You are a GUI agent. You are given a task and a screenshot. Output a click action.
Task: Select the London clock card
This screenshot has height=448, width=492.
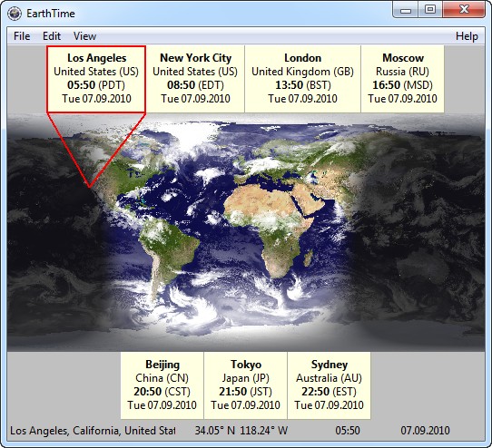pos(303,79)
